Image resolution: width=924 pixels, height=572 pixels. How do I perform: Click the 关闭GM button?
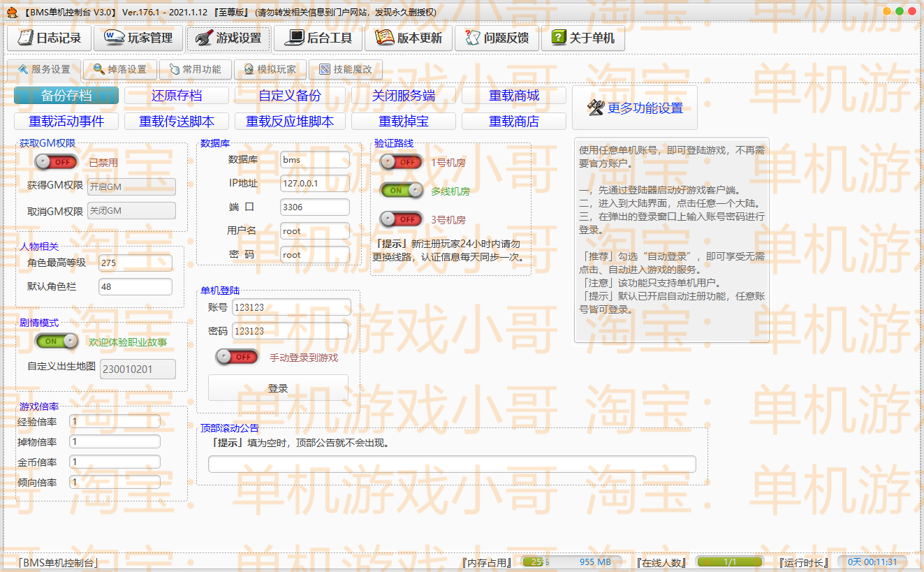click(x=131, y=211)
